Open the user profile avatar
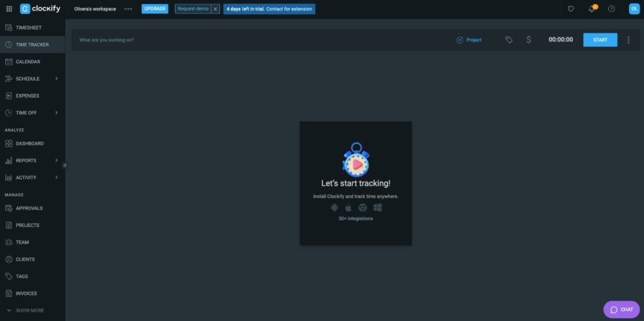This screenshot has height=321, width=644. click(x=634, y=9)
